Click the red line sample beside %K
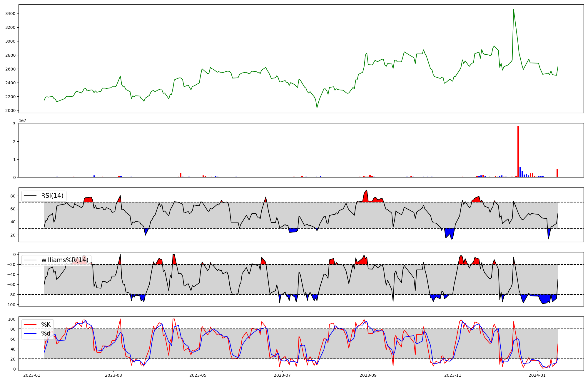The width and height of the screenshot is (588, 382). click(x=30, y=325)
